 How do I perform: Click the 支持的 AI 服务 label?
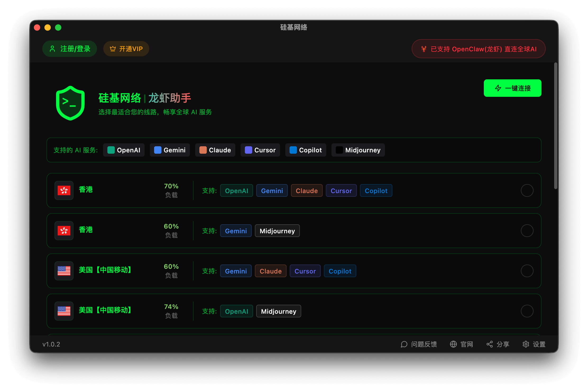click(76, 150)
